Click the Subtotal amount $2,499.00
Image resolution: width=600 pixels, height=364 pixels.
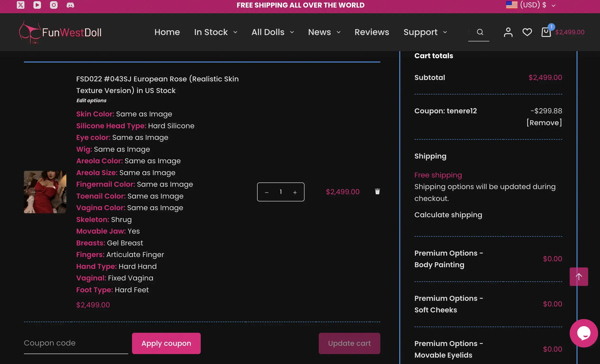(545, 78)
